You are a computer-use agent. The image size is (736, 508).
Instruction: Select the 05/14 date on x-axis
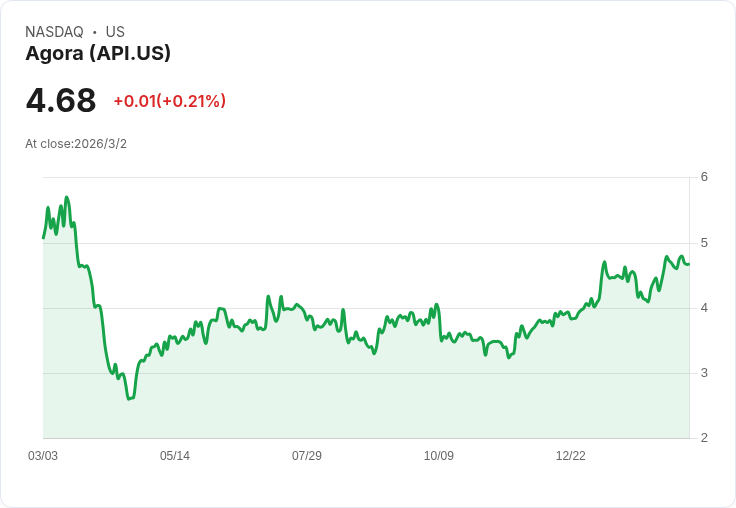pyautogui.click(x=175, y=456)
